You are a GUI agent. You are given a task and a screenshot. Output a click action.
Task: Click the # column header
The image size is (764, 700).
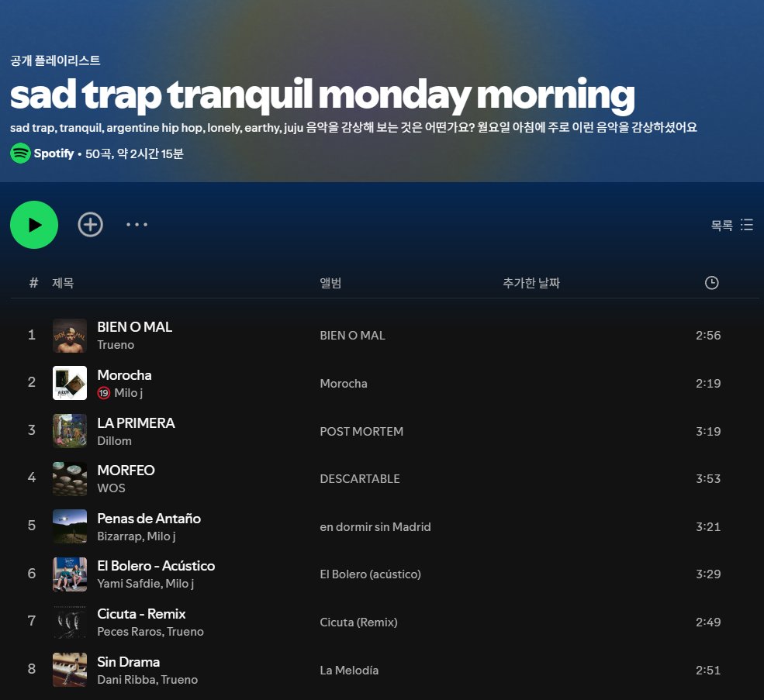point(33,283)
